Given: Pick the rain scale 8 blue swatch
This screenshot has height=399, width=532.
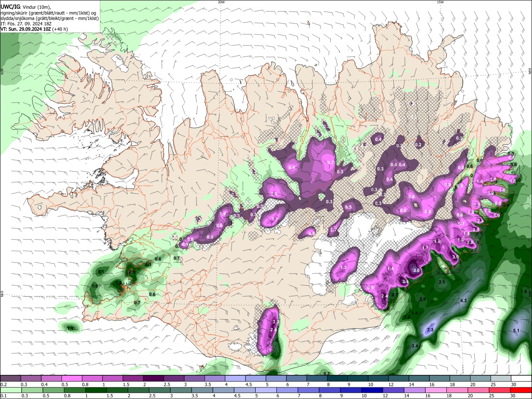Looking at the screenshot, I should pyautogui.click(x=330, y=390).
